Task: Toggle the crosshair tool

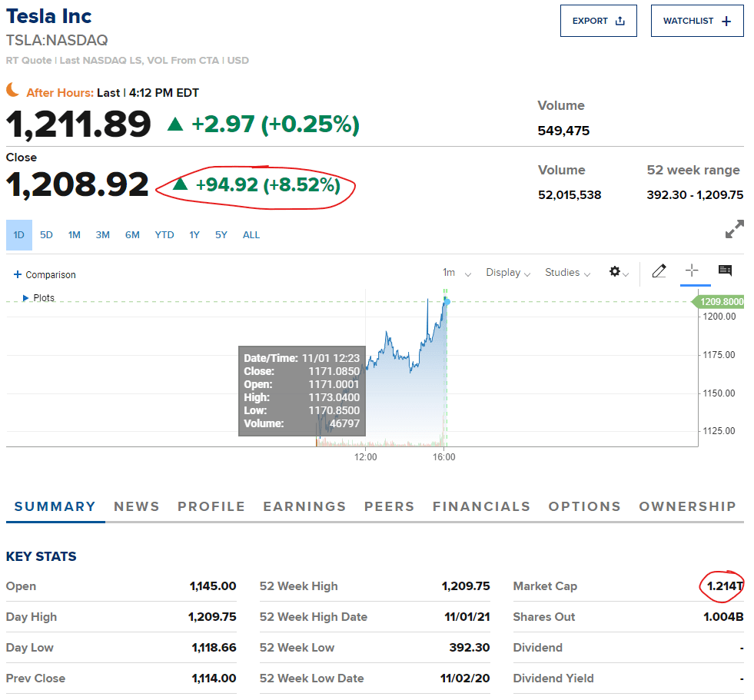Action: (x=692, y=270)
